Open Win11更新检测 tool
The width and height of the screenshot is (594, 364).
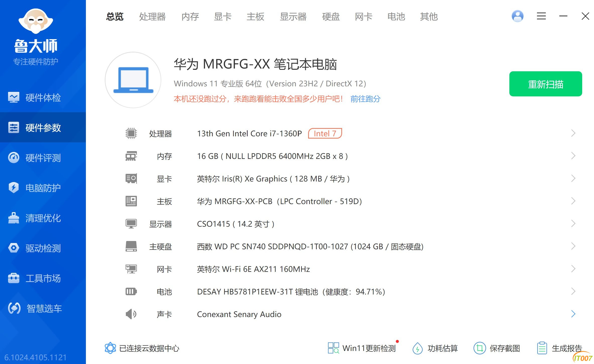coord(362,348)
